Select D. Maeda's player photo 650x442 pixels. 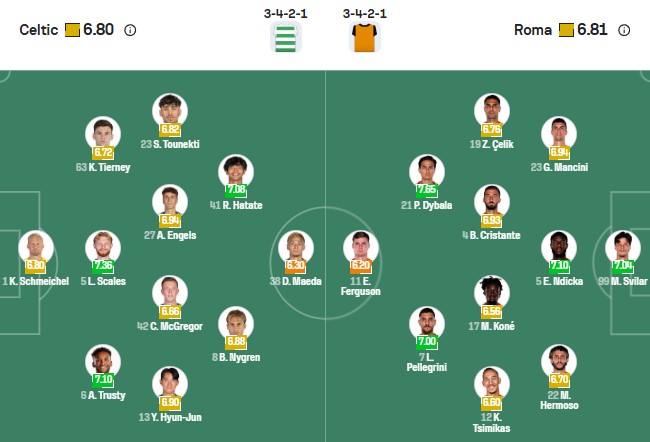pyautogui.click(x=295, y=247)
